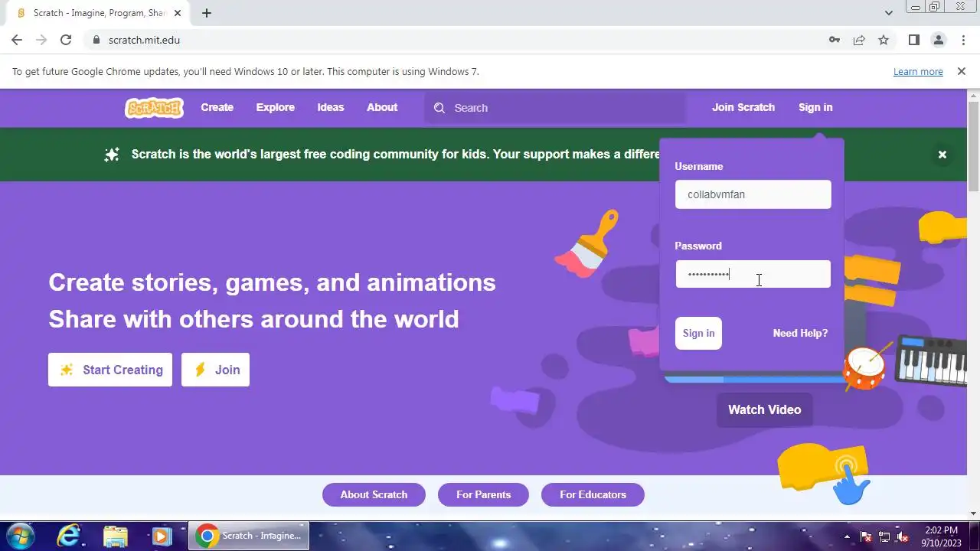Go back with browser back arrow

click(17, 40)
